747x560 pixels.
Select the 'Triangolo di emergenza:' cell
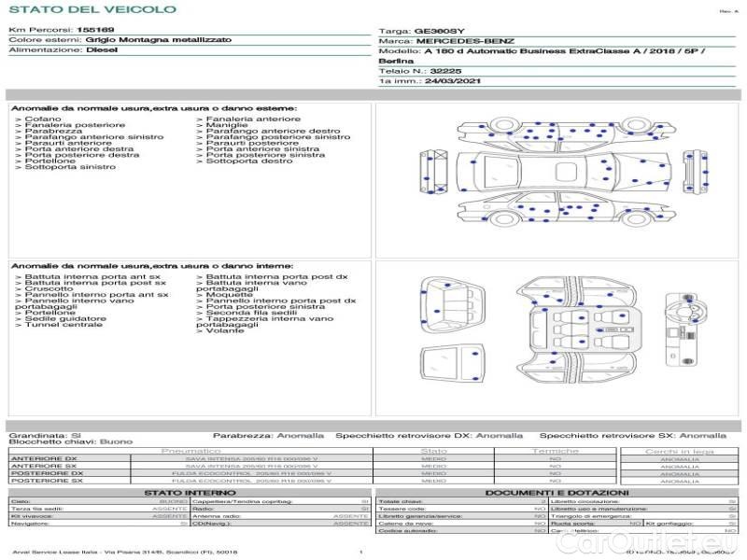click(643, 516)
